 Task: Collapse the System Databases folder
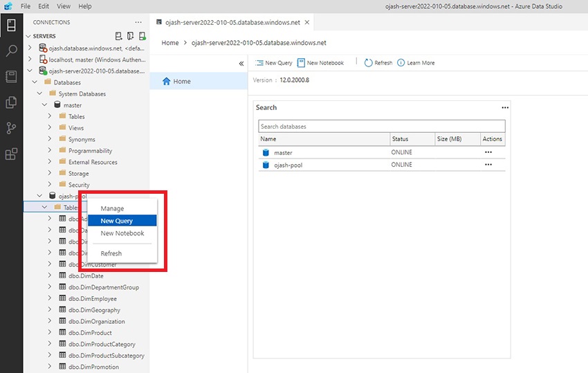coord(39,93)
